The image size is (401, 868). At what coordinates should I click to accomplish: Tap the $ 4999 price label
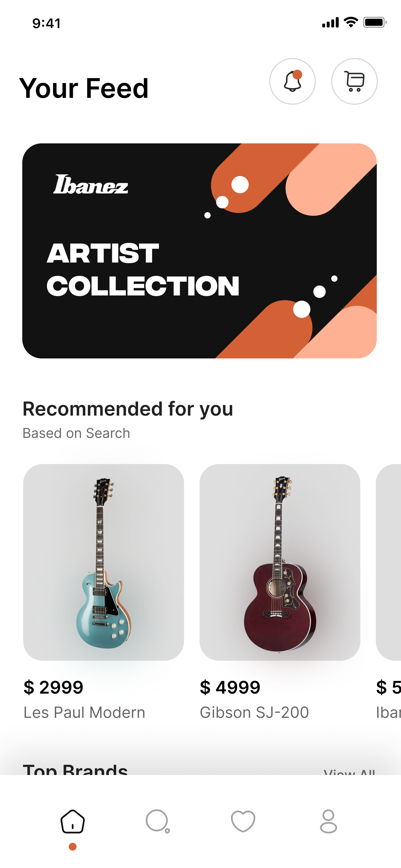tap(230, 687)
